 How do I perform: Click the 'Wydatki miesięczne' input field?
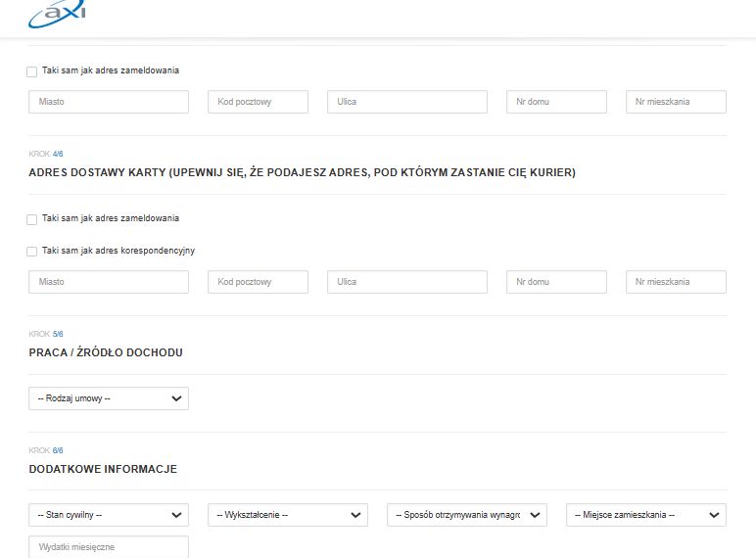[x=109, y=546]
